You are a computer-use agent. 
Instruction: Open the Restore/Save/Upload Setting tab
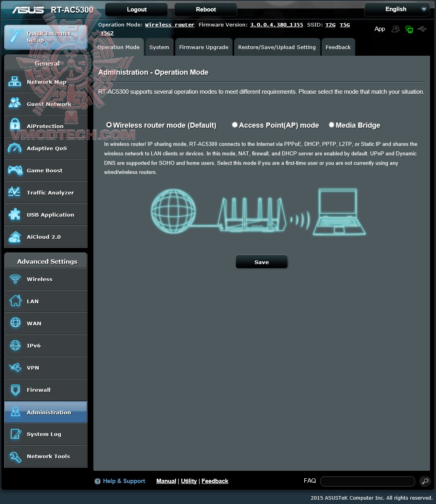277,47
